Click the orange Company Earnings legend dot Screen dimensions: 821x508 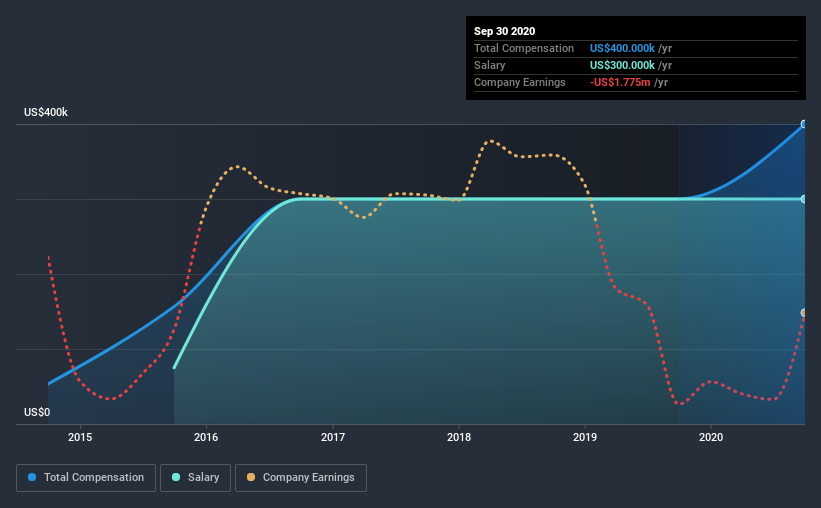[251, 477]
